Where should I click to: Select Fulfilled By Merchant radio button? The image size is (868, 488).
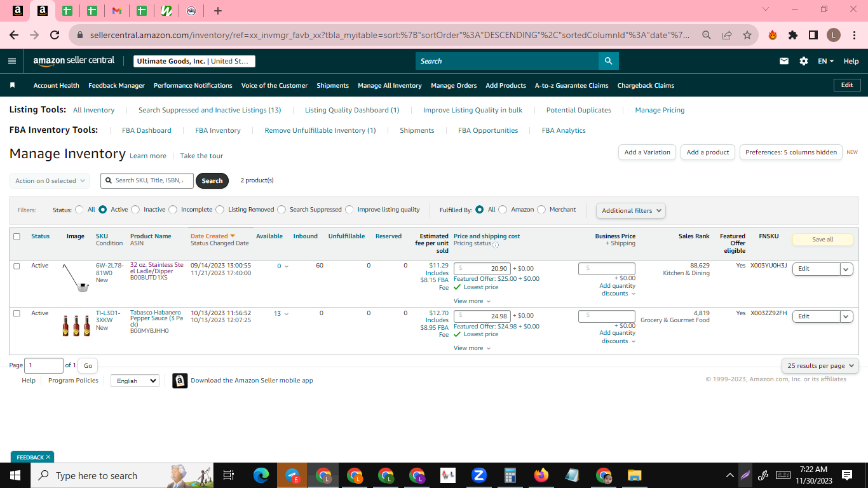pos(541,209)
